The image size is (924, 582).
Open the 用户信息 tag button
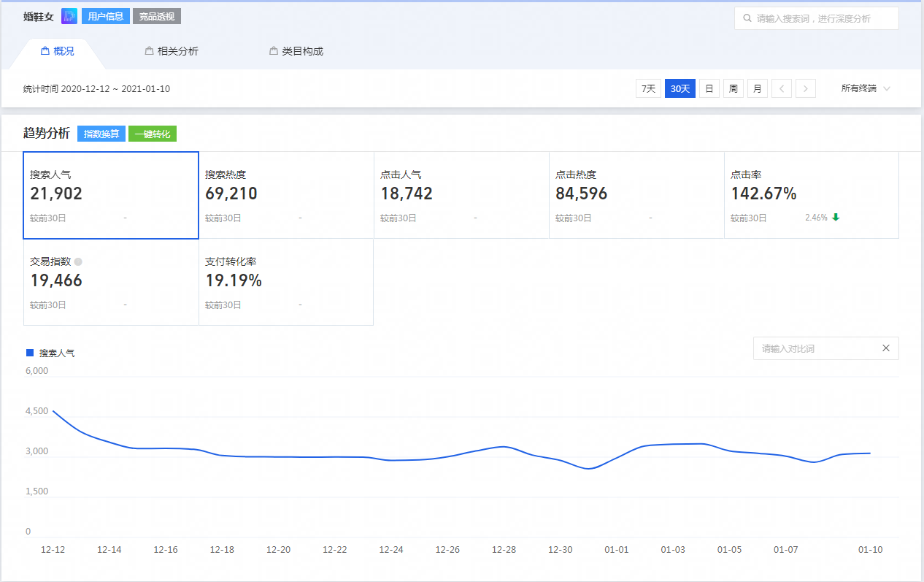[105, 16]
